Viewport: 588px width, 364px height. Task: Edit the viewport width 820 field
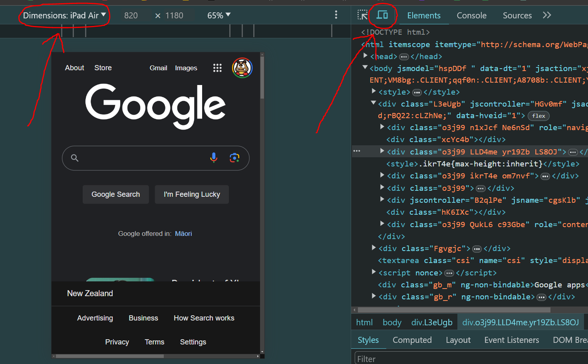[131, 16]
